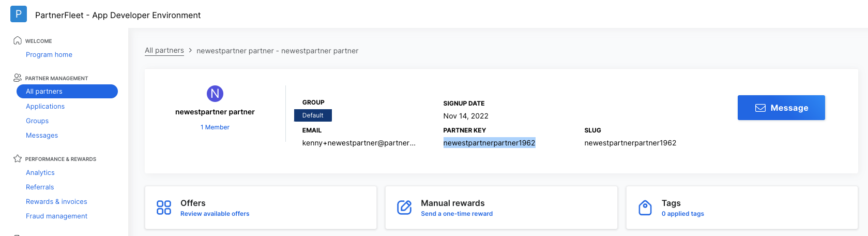
Task: Select All partners in the sidebar
Action: 67,91
